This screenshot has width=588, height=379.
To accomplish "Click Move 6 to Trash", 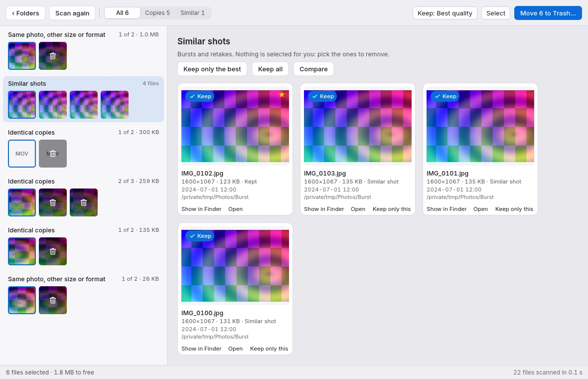I will coord(548,13).
